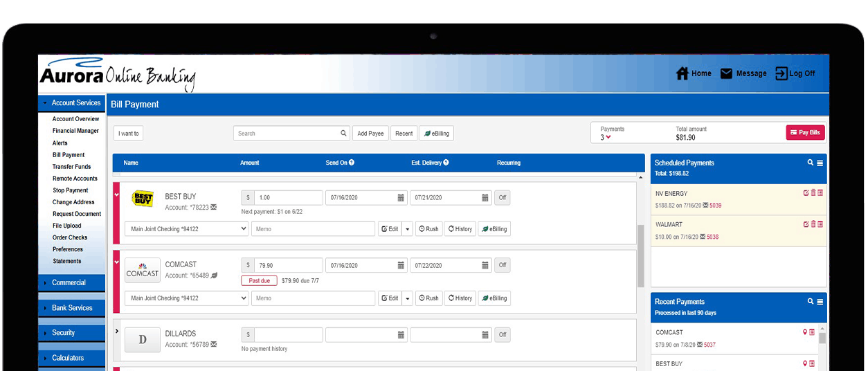
Task: Search within Scheduled Payments panel
Action: [x=811, y=163]
